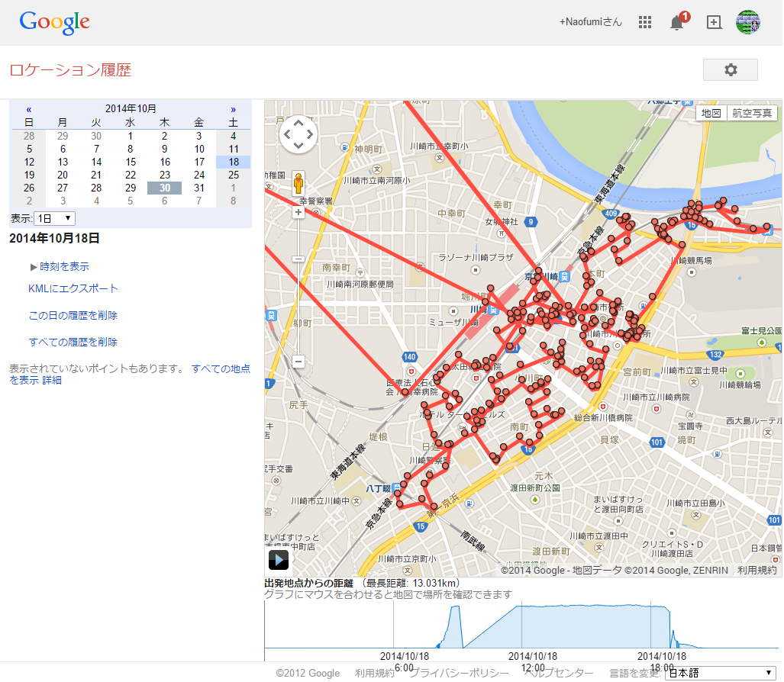The width and height of the screenshot is (784, 682).
Task: Select October 25 in calendar
Action: pyautogui.click(x=234, y=175)
